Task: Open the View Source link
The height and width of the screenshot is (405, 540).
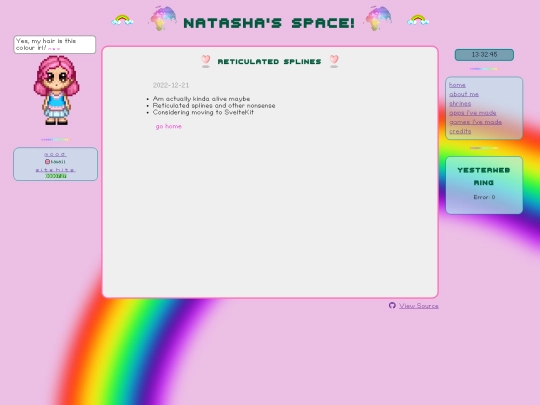Action: click(418, 305)
